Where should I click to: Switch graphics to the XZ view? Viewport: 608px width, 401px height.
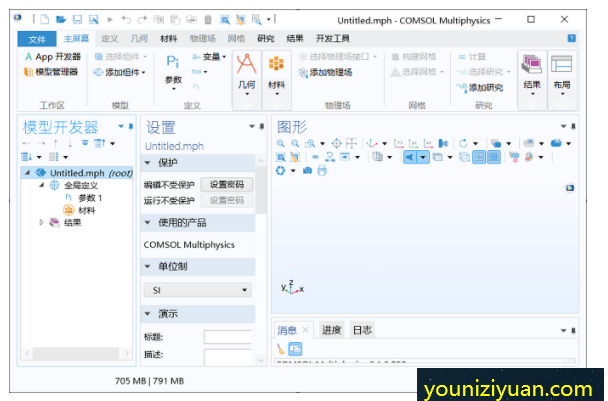click(428, 143)
